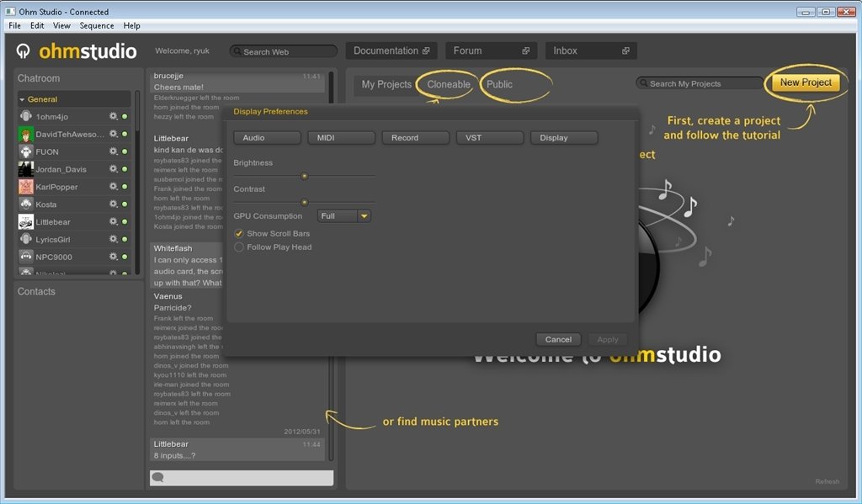Click the yellow GPU Consumption dropdown arrow
The image size is (862, 504).
[364, 216]
